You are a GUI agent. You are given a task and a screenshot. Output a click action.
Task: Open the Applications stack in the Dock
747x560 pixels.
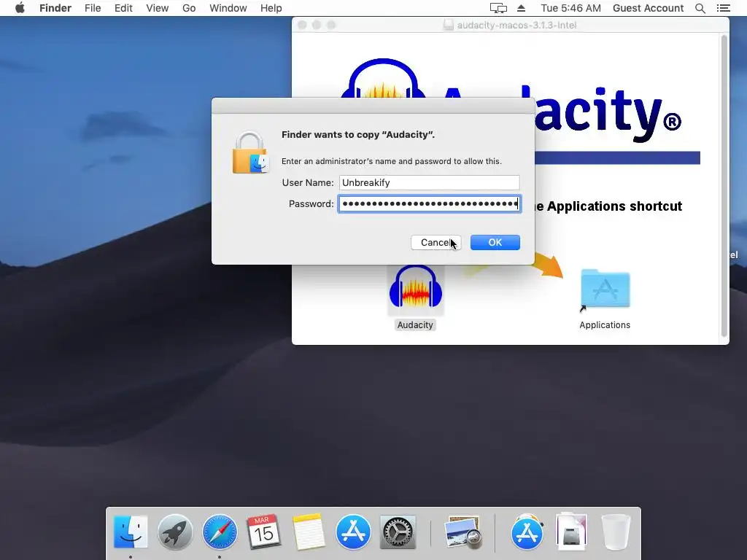(x=527, y=532)
